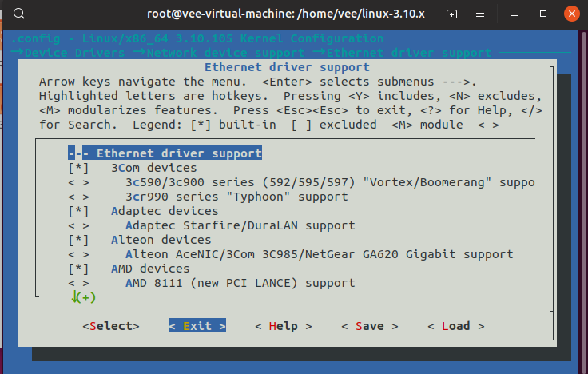The width and height of the screenshot is (588, 374).
Task: Open the terminal hamburger menu
Action: tap(480, 14)
